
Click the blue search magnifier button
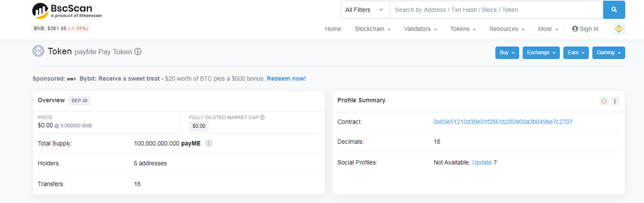(614, 10)
